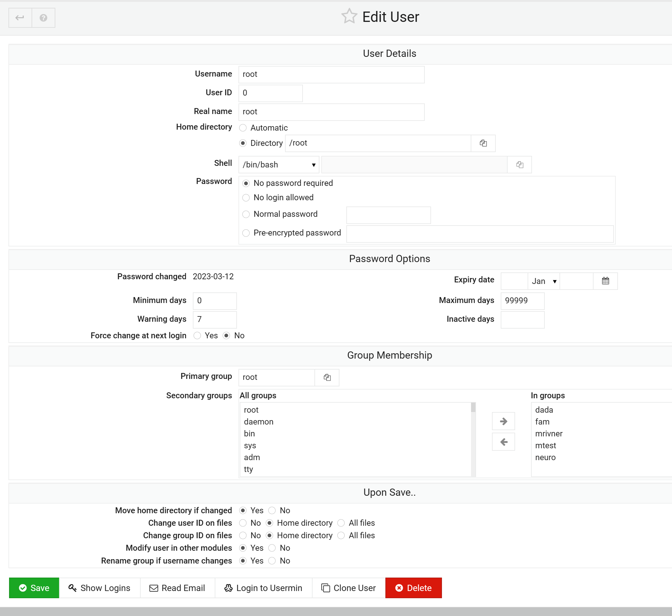The width and height of the screenshot is (672, 616).
Task: Click the copy icon next to the Shell field
Action: [519, 164]
